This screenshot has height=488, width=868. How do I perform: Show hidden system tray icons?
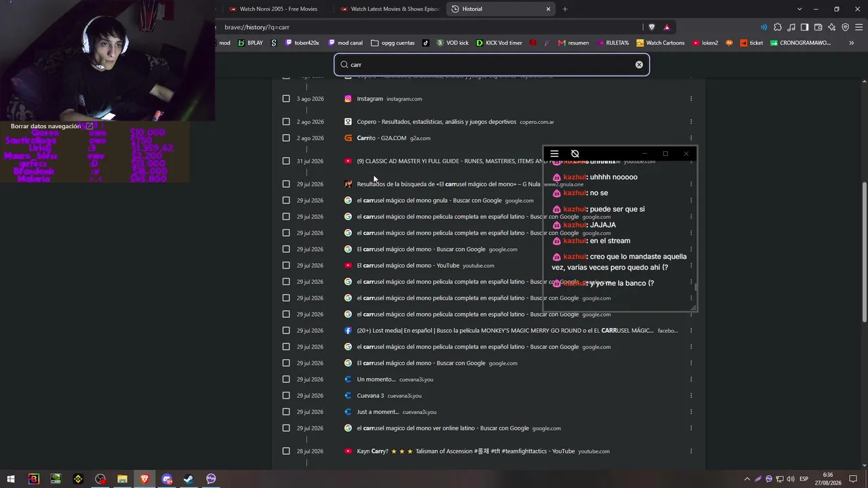pos(747,479)
